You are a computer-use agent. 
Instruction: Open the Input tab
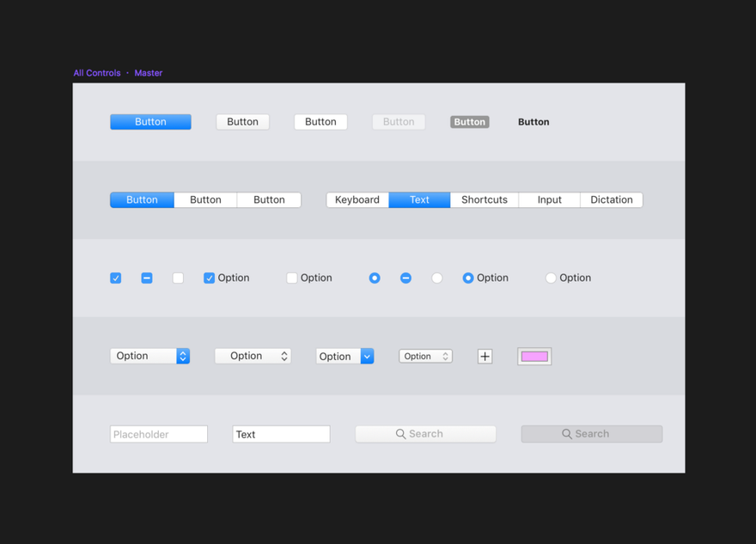(x=549, y=199)
